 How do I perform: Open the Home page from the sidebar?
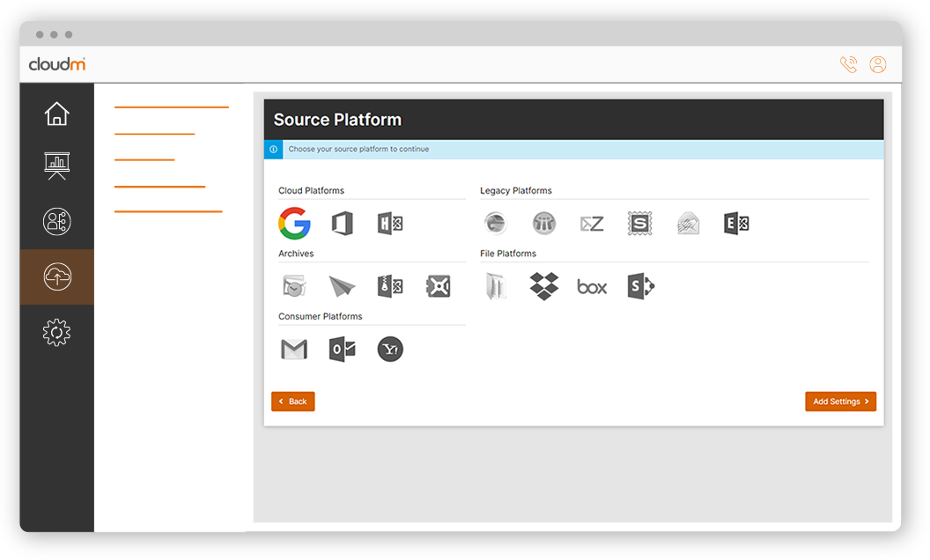[x=56, y=114]
